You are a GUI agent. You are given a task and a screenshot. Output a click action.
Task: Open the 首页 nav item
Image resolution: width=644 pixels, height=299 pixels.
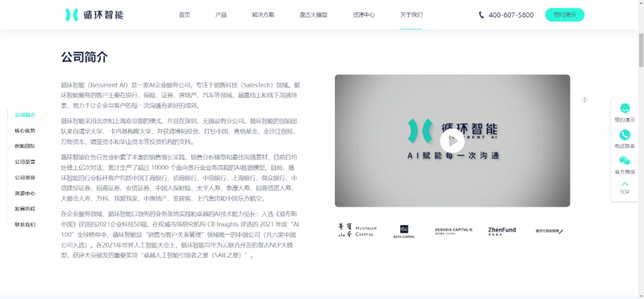coord(184,15)
